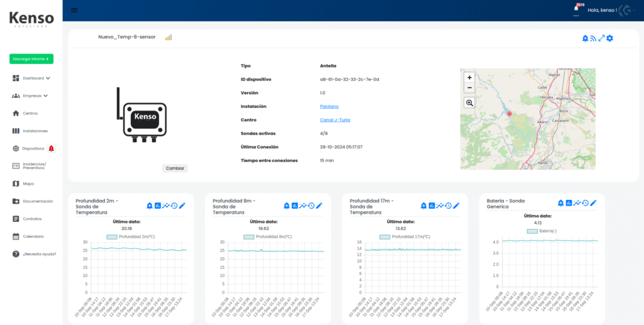Image resolution: width=644 pixels, height=325 pixels.
Task: Click the Kenso logo in the sidebar
Action: click(31, 19)
